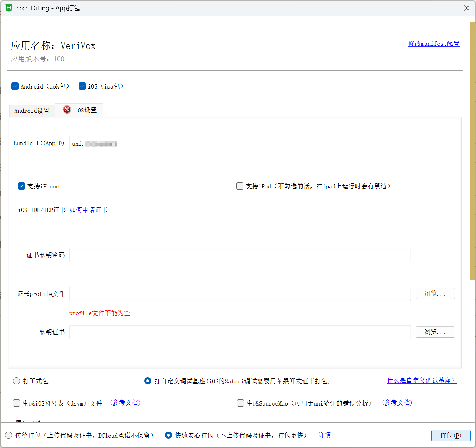The height and width of the screenshot is (448, 476).
Task: Open the 如何申请证书 link
Action: pyautogui.click(x=88, y=210)
